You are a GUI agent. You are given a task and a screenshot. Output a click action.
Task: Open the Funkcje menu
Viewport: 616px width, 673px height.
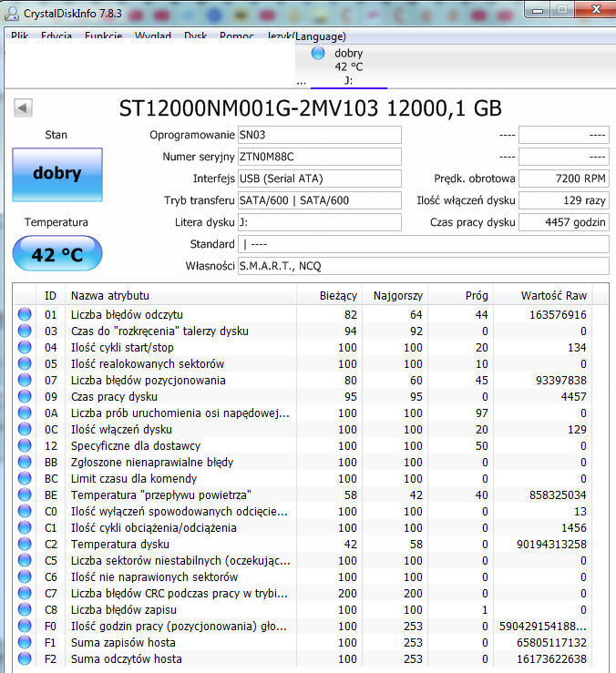coord(104,36)
